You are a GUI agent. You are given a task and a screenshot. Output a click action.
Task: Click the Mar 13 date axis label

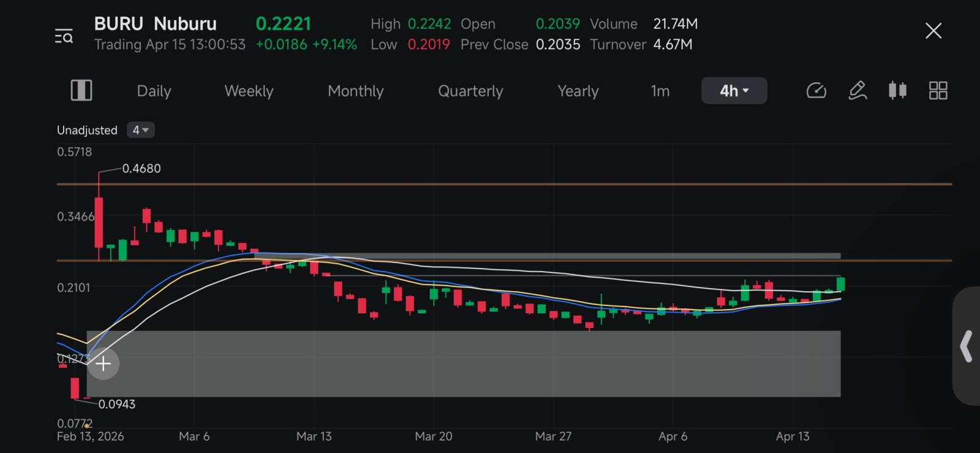(314, 436)
